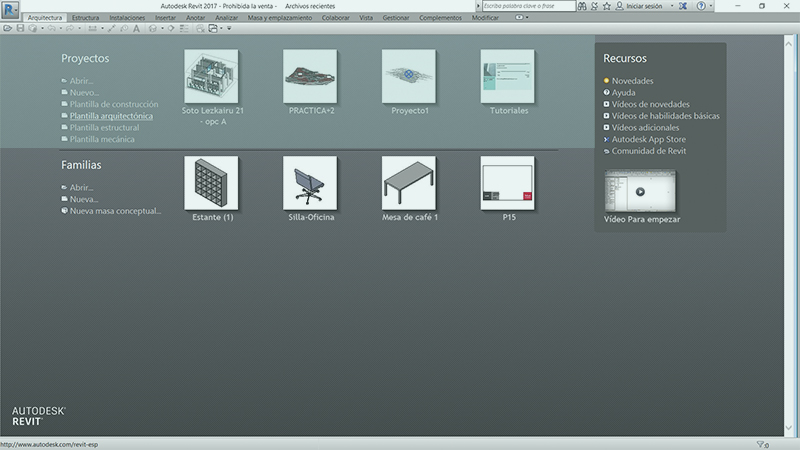Screen dimensions: 800x450
Task: Expand the Measure tool dropdown arrow
Action: 102,29
